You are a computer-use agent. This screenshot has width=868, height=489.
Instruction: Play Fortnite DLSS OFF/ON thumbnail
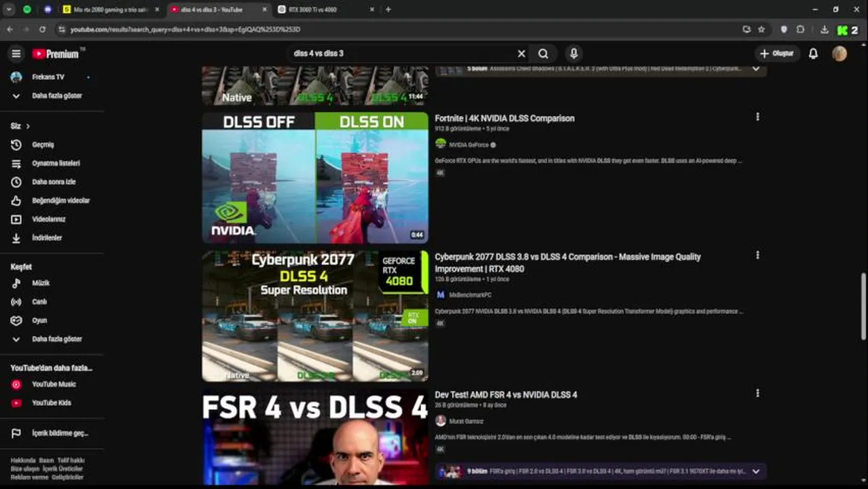point(315,177)
